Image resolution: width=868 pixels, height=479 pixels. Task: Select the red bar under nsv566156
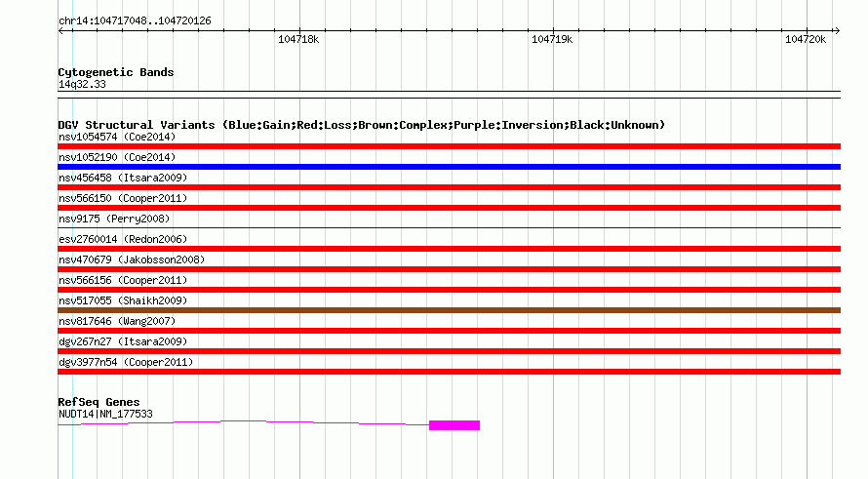pos(449,290)
